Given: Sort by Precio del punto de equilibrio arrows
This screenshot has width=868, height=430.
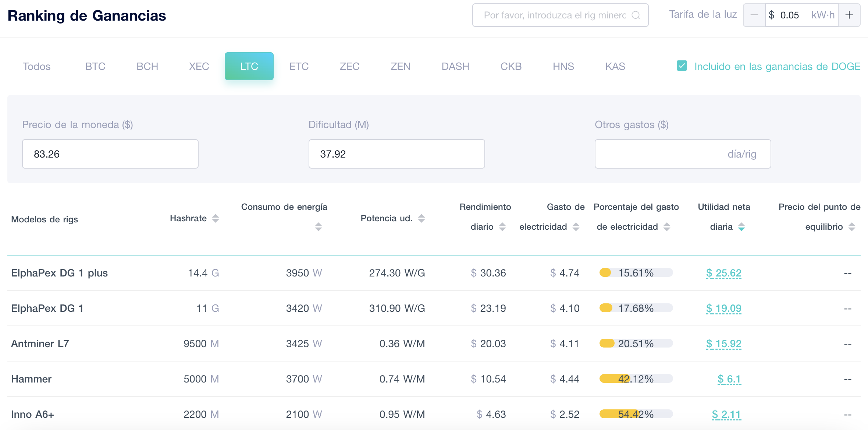Looking at the screenshot, I should pos(852,227).
